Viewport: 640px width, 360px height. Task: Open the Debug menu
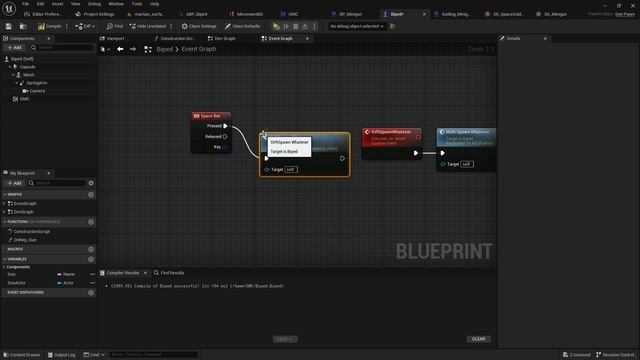click(x=94, y=4)
